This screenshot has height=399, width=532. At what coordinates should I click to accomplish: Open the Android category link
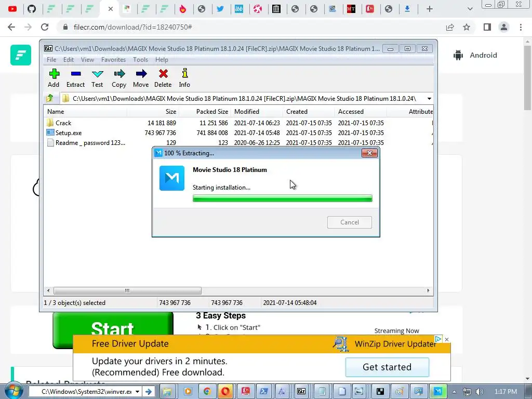click(475, 55)
